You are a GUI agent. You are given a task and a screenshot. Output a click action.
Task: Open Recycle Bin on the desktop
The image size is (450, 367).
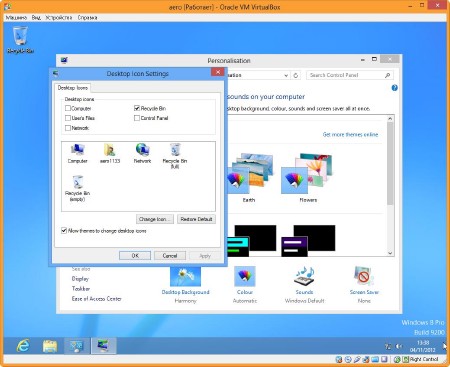pos(20,40)
